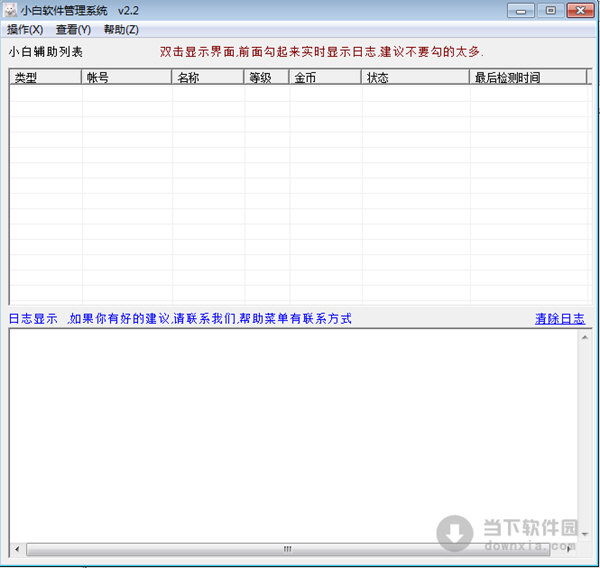Click the 清除日志 link
Screen dimensions: 600x568
[559, 318]
